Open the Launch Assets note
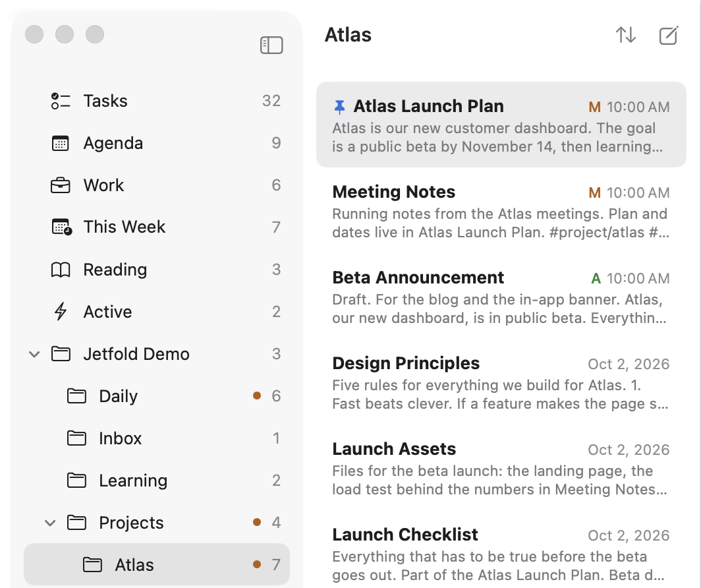This screenshot has width=701, height=588. (x=501, y=468)
